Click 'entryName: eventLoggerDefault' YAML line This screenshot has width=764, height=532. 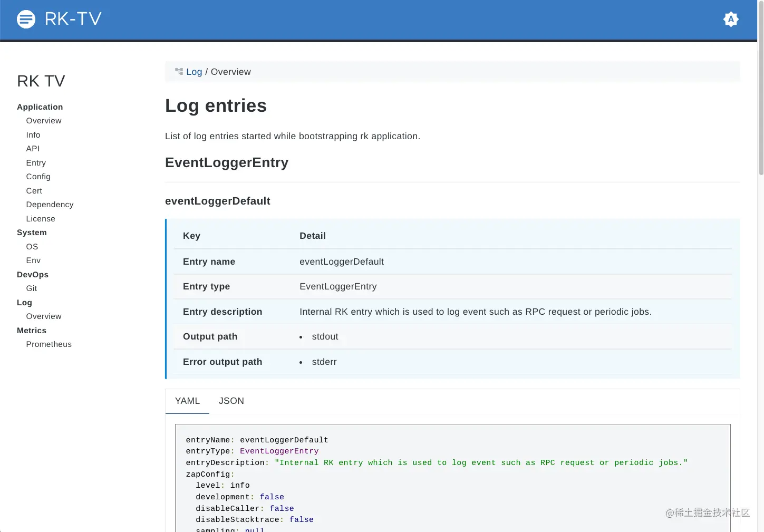[x=257, y=440]
